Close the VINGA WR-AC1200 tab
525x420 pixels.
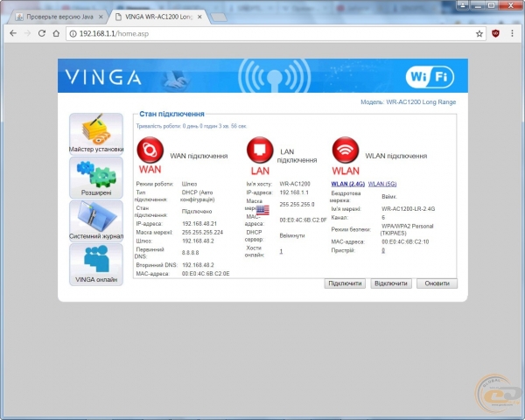tap(199, 17)
